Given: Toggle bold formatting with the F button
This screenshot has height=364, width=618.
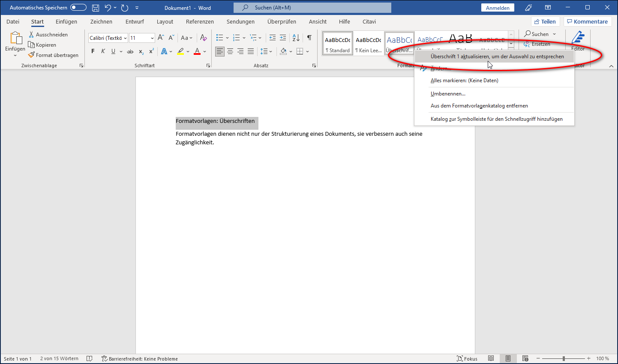Looking at the screenshot, I should pos(93,51).
